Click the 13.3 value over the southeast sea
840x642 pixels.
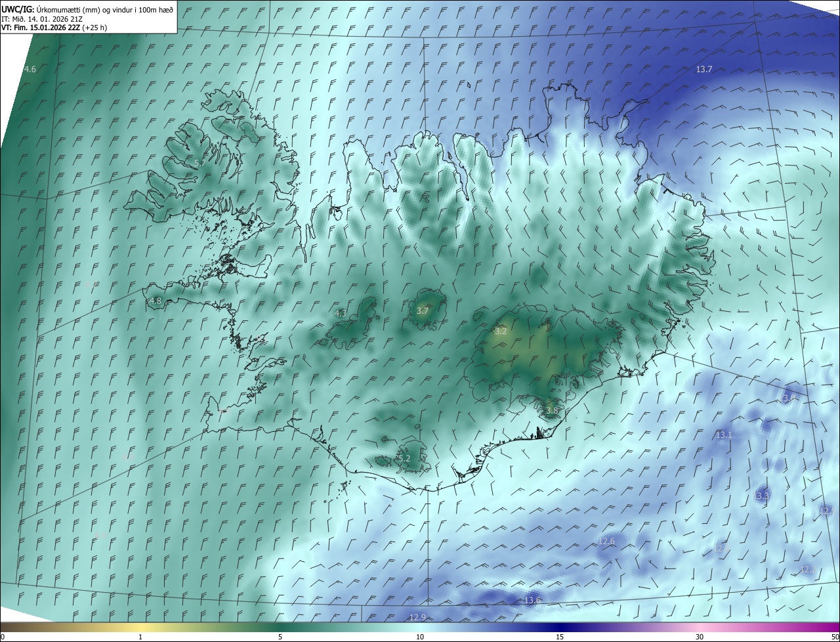pyautogui.click(x=763, y=496)
